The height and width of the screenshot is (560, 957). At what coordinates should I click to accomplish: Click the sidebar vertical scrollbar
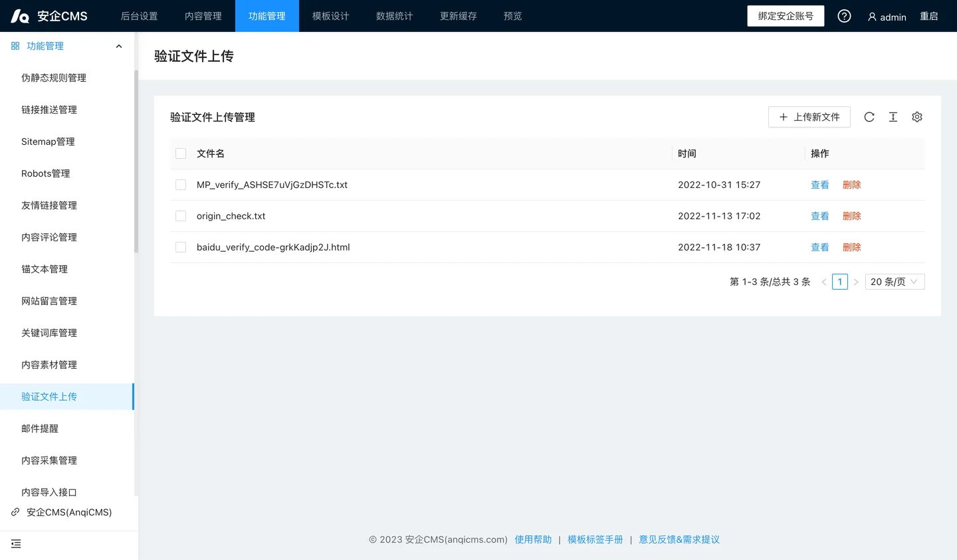[136, 161]
